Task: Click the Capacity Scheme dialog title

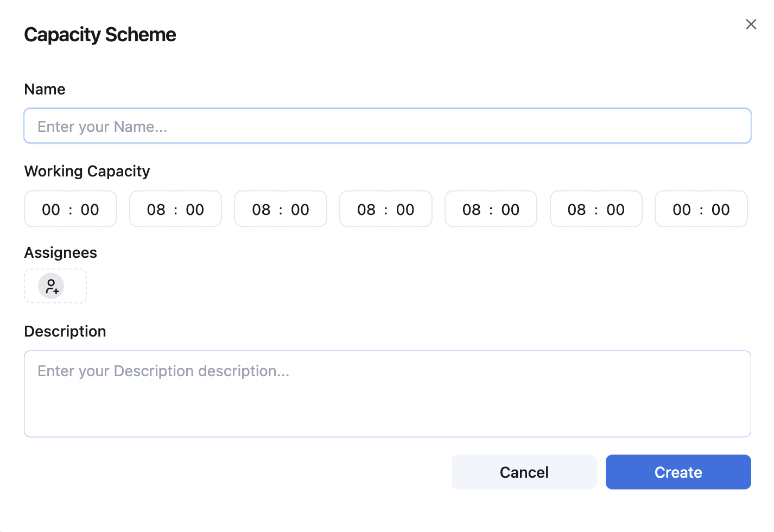Action: click(100, 34)
